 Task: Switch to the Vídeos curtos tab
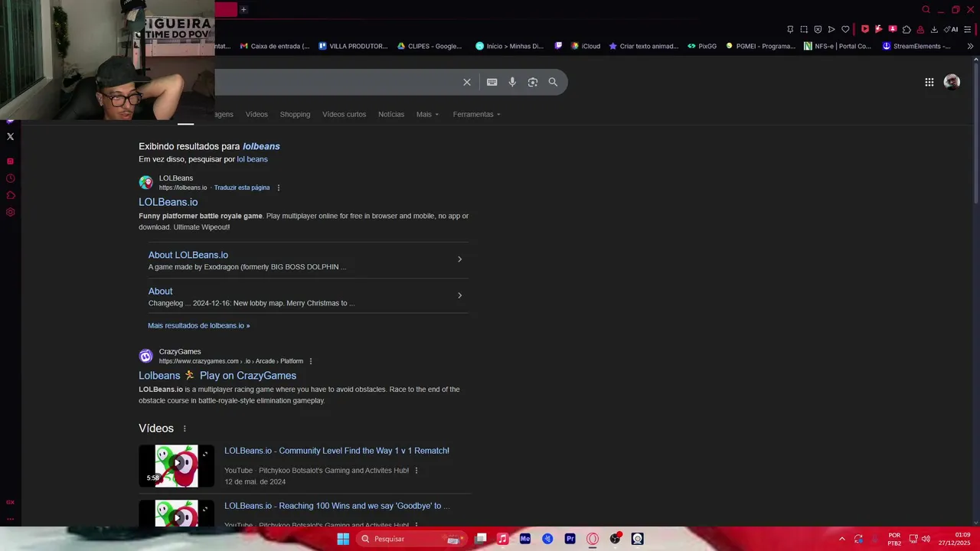pos(344,114)
